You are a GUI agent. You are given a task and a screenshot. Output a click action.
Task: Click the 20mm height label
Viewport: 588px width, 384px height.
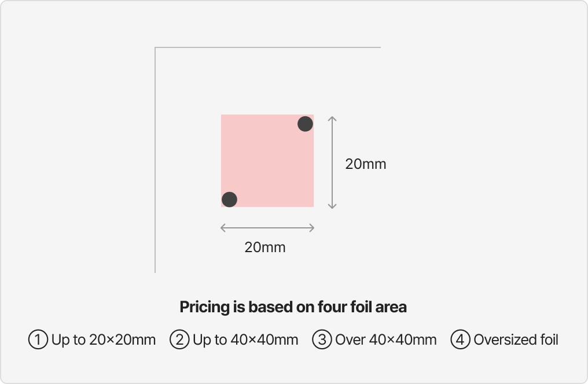(x=366, y=164)
